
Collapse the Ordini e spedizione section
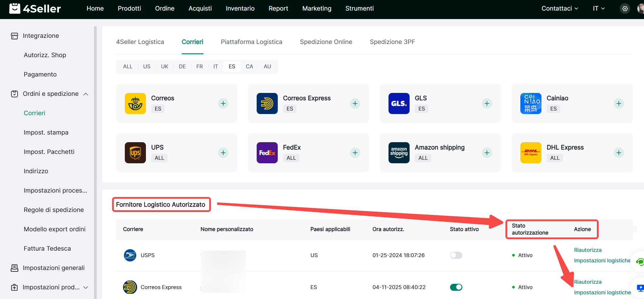coord(86,94)
